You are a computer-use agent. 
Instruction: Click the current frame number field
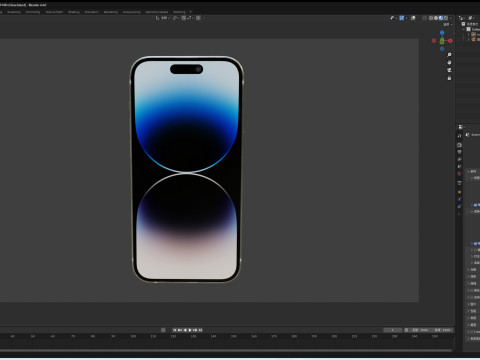point(392,330)
